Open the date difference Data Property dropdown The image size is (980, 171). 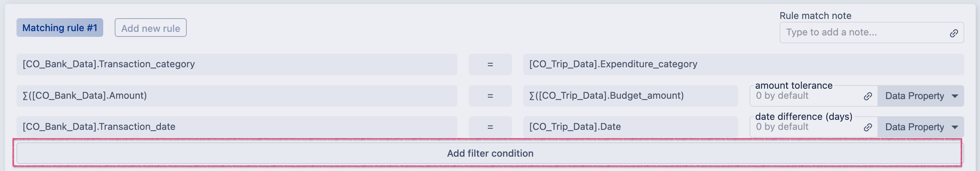pos(920,127)
